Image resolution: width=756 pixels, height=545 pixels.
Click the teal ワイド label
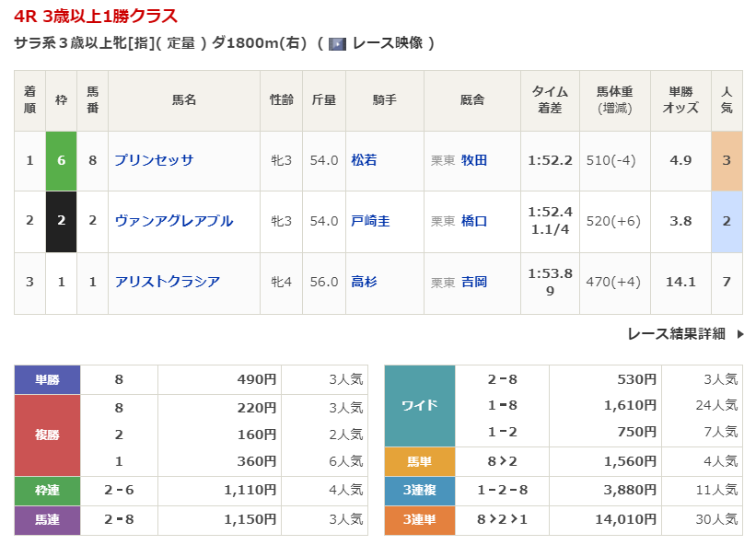pyautogui.click(x=419, y=406)
